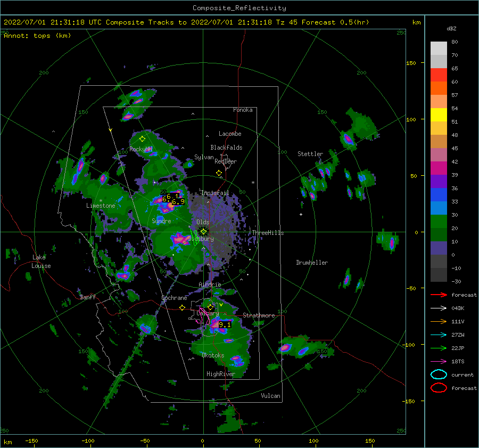This screenshot has width=479, height=448.
Task: Click the red forecast arrow in legend
Action: (x=439, y=295)
